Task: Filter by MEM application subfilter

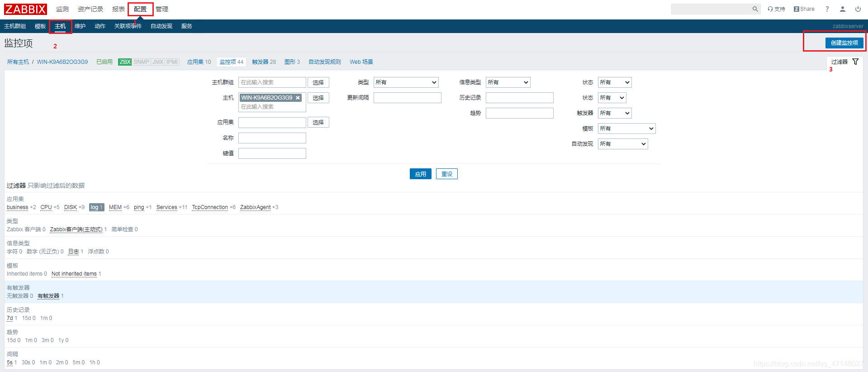Action: click(115, 207)
